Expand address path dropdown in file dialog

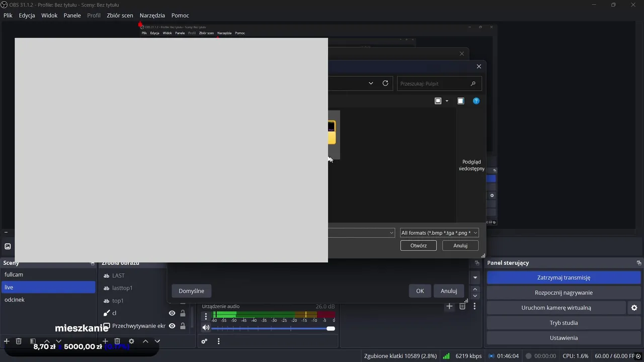point(371,83)
